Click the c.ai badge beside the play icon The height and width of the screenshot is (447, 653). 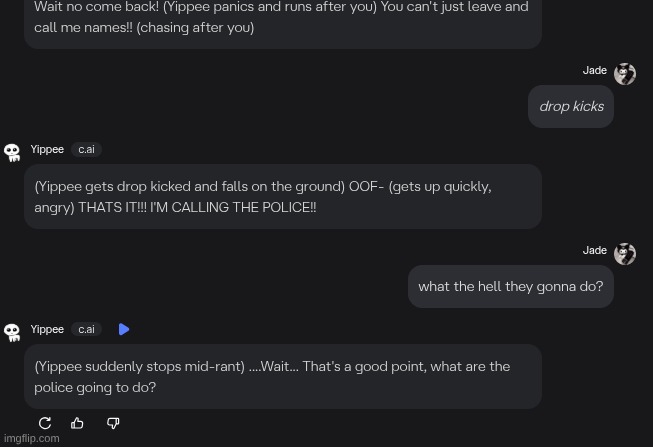87,330
